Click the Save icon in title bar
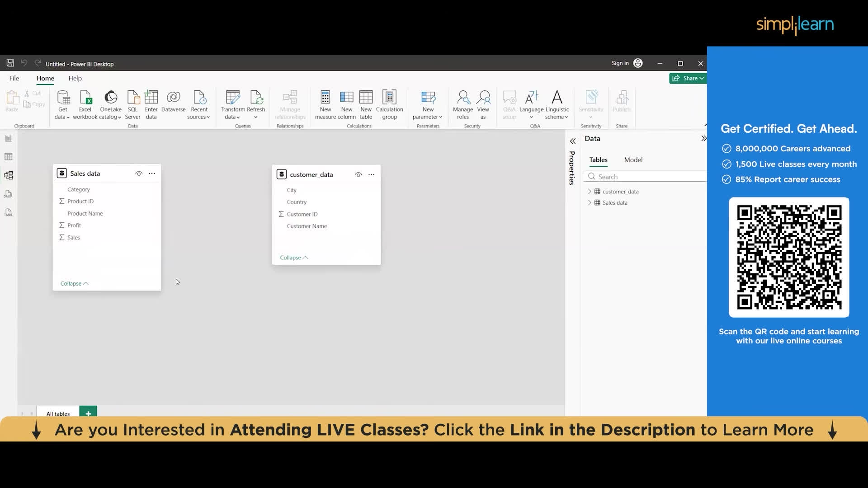868x488 pixels. point(10,63)
